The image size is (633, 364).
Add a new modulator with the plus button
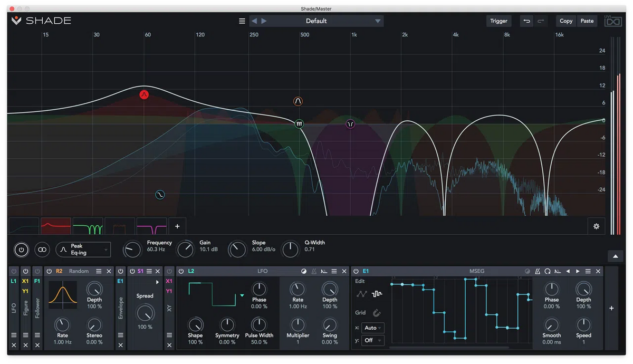pos(611,308)
